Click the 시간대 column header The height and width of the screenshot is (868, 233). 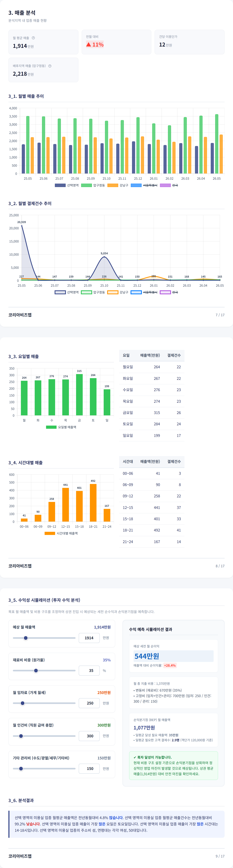[x=128, y=462]
